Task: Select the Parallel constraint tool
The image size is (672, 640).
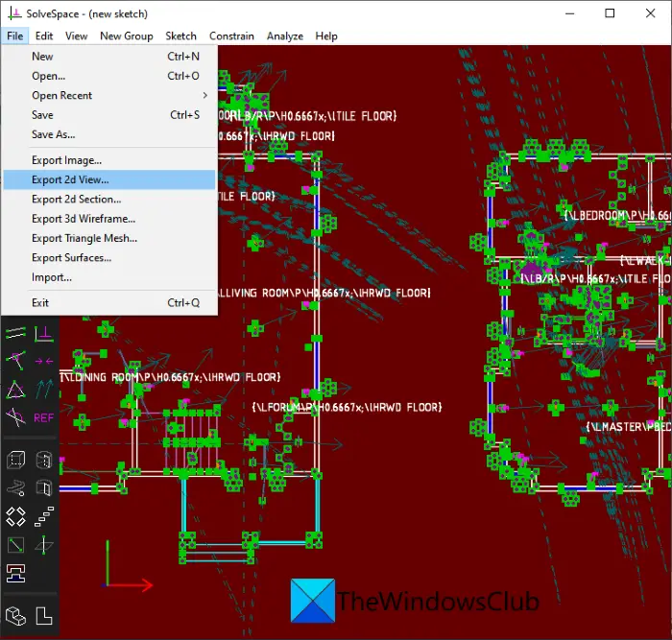Action: coord(16,333)
